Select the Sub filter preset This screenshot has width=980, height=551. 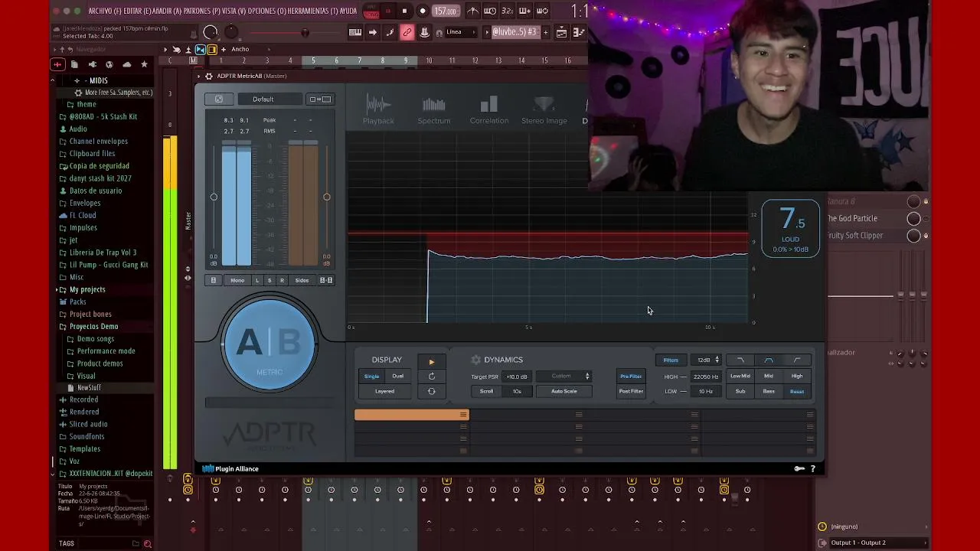click(740, 391)
